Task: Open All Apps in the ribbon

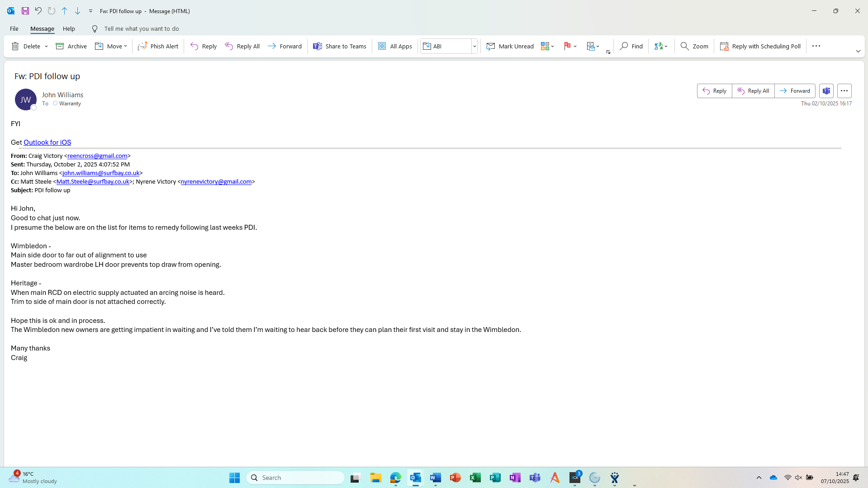Action: point(395,46)
